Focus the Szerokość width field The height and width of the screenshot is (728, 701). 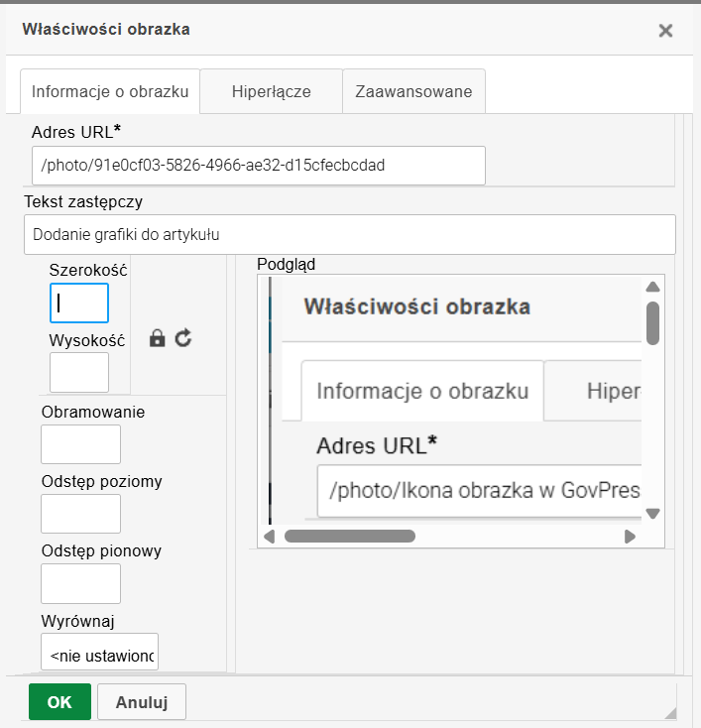click(79, 303)
